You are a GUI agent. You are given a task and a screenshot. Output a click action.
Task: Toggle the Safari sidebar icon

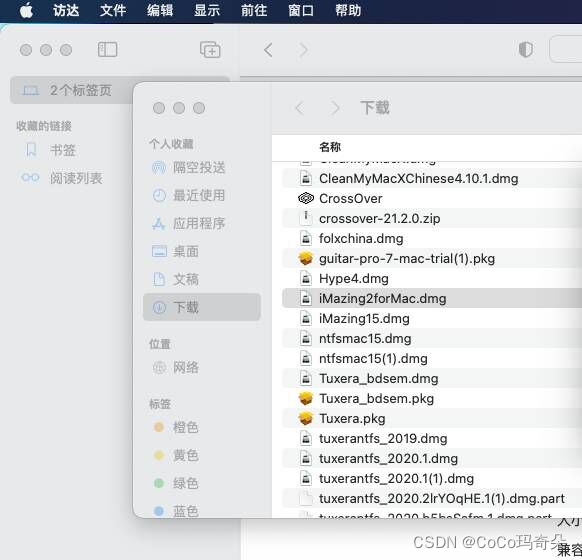[108, 49]
